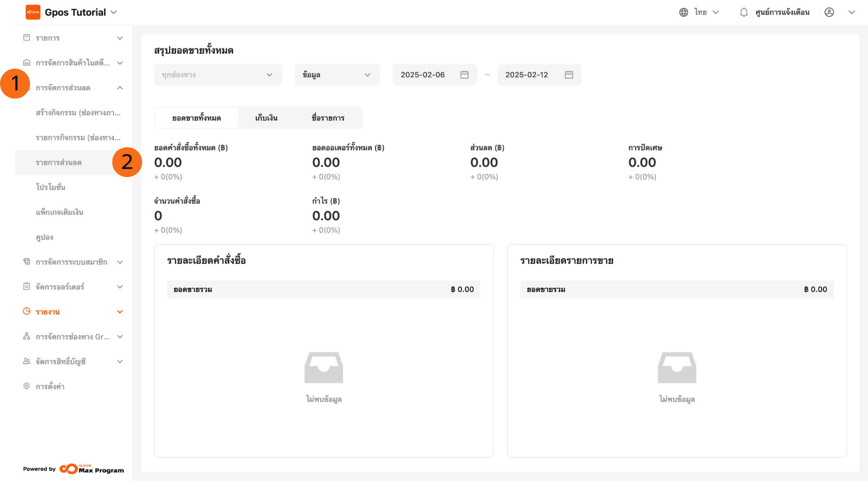Select the ยอดขายทั้งหมด tab
Viewport: 868px width, 488px height.
196,118
